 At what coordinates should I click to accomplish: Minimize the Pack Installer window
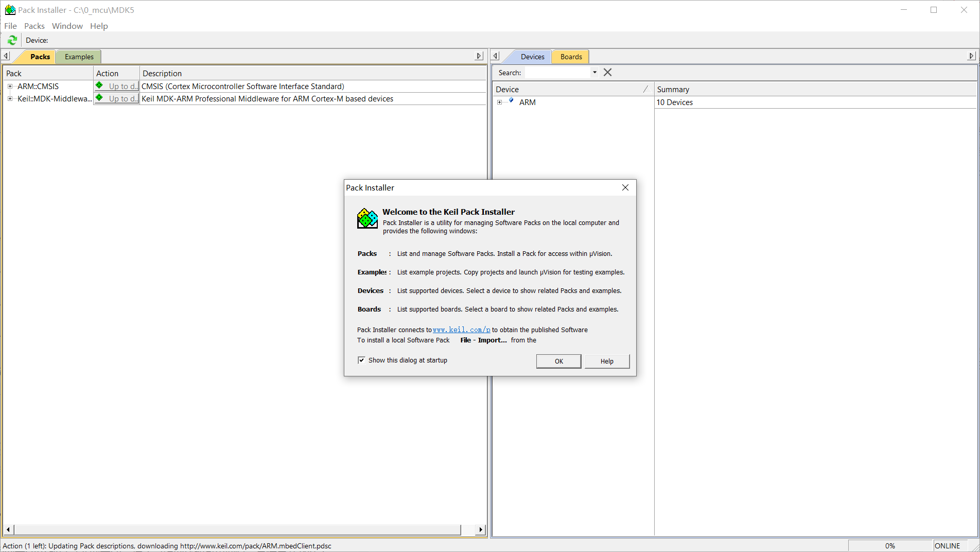pos(903,10)
